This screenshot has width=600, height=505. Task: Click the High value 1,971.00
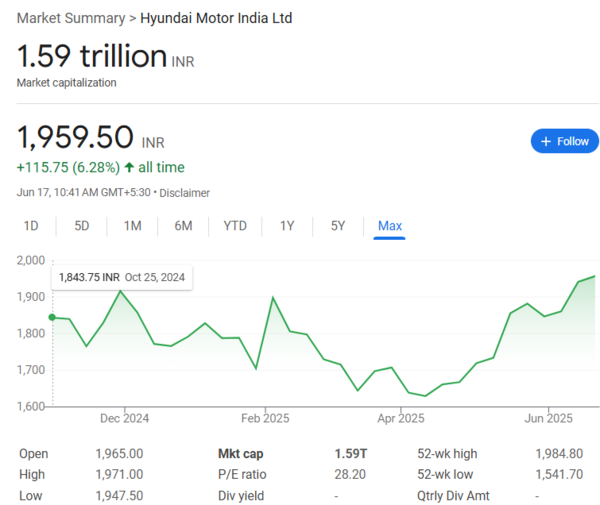[119, 474]
